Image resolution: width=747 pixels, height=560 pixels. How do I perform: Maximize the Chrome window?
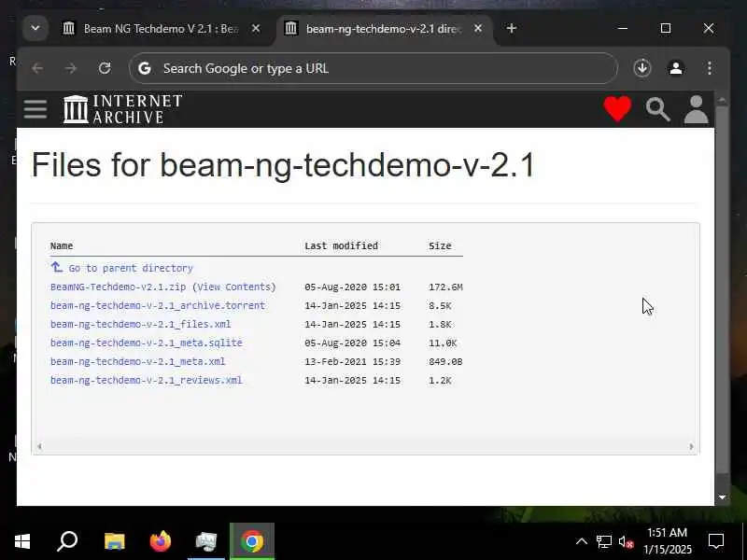coord(666,29)
